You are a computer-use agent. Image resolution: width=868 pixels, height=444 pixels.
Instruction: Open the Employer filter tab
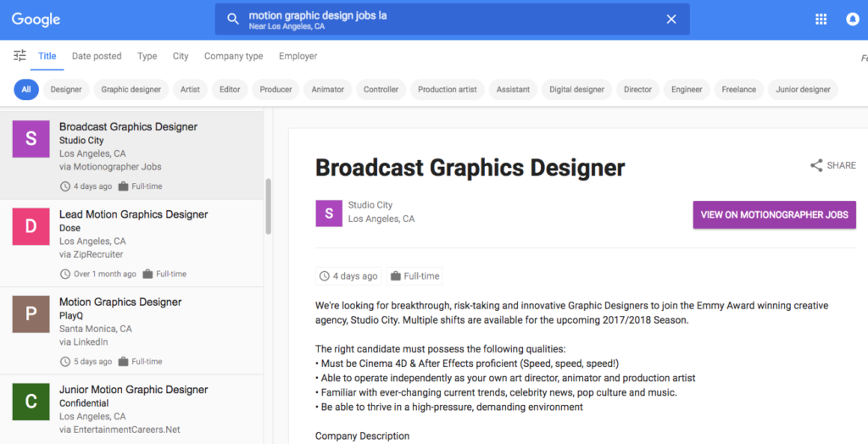tap(298, 56)
